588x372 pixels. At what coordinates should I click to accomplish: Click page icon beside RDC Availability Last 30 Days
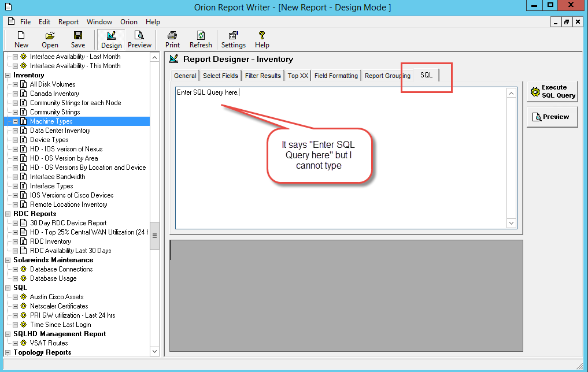23,251
